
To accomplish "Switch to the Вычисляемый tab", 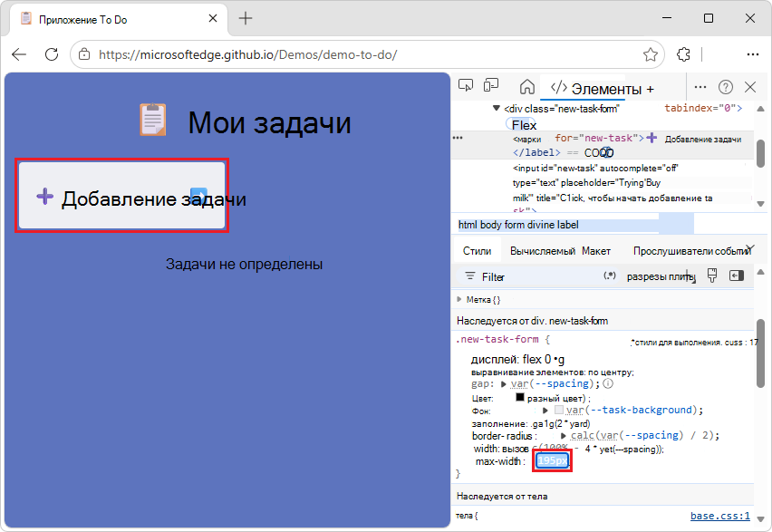I will tap(543, 251).
